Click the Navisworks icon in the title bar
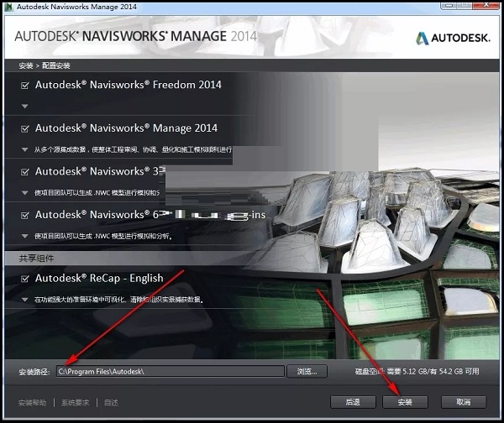The width and height of the screenshot is (504, 423). (x=8, y=7)
